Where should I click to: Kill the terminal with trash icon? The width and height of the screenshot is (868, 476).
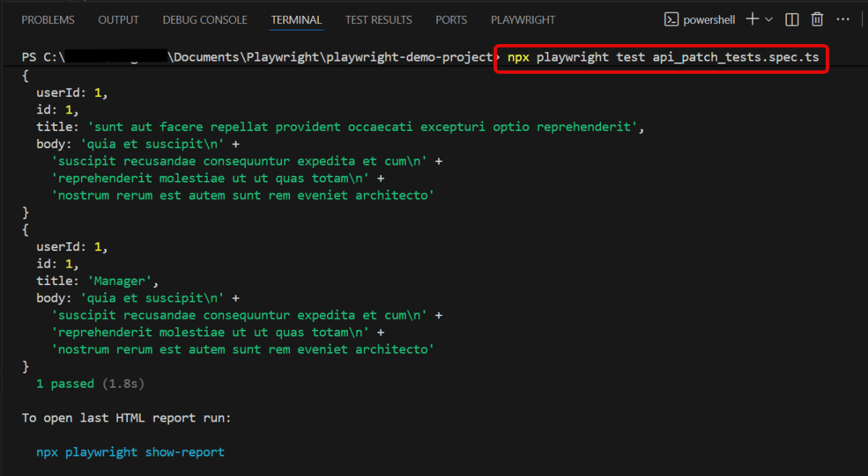[x=817, y=20]
